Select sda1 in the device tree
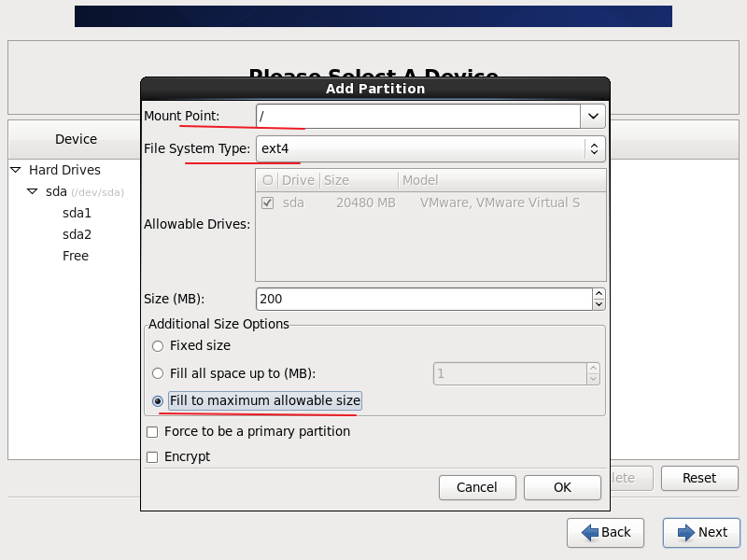The image size is (747, 560). (77, 213)
